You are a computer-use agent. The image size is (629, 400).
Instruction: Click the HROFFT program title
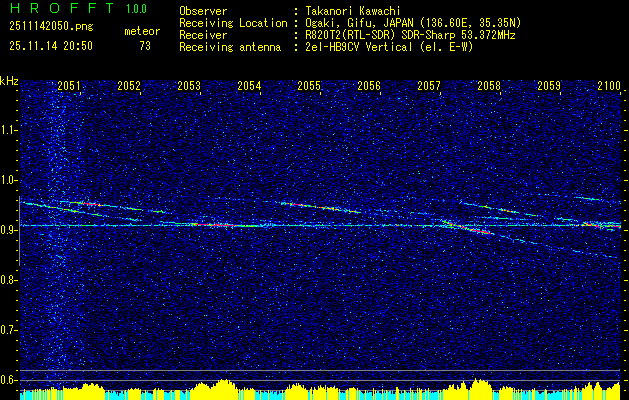tap(62, 8)
